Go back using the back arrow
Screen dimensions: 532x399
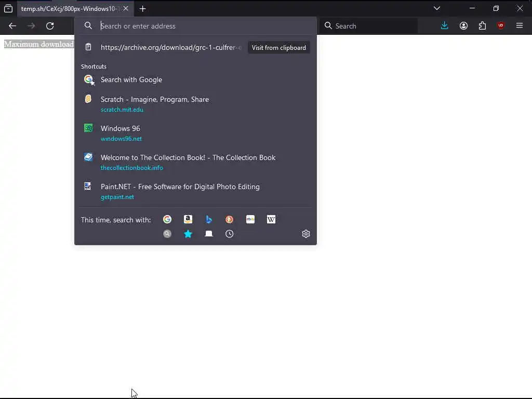[x=12, y=26]
